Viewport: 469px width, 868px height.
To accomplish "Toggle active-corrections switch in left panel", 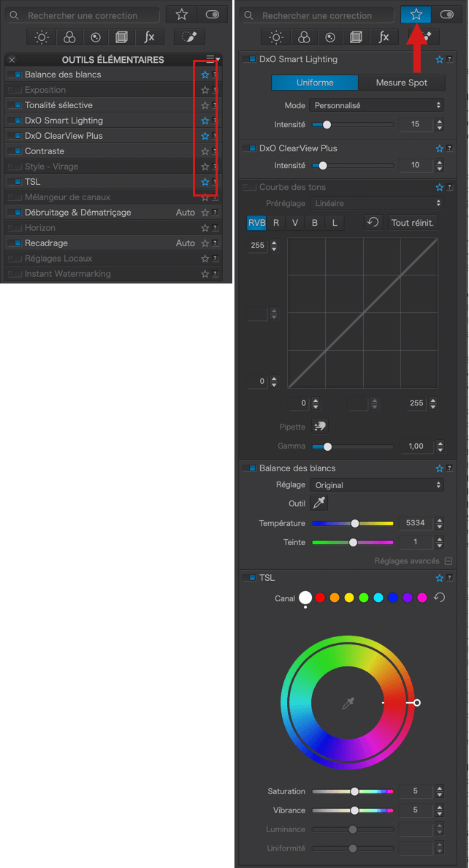I will (213, 15).
